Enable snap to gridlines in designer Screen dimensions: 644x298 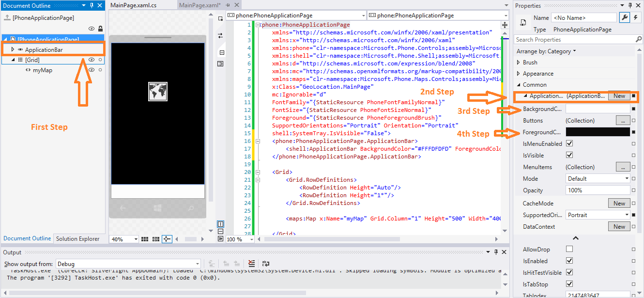(156, 239)
